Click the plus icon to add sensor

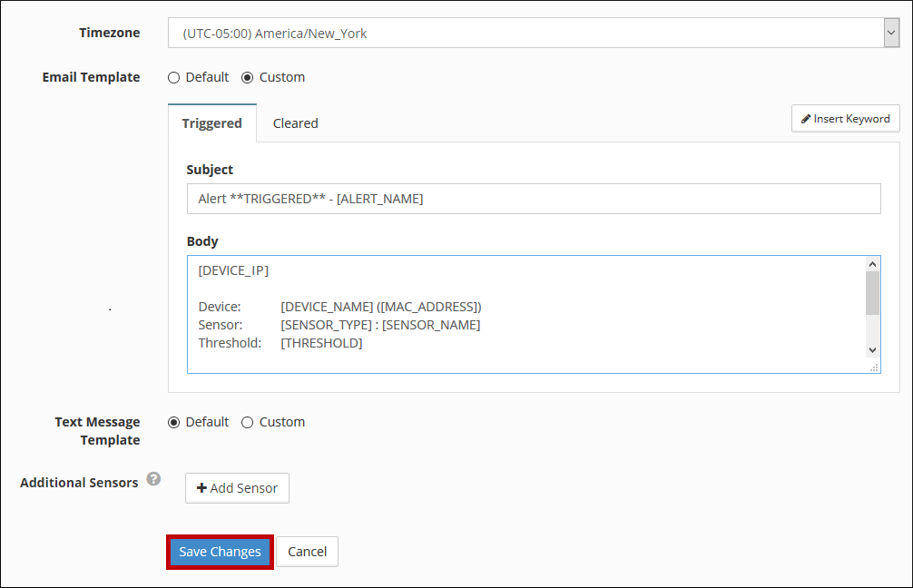click(201, 488)
